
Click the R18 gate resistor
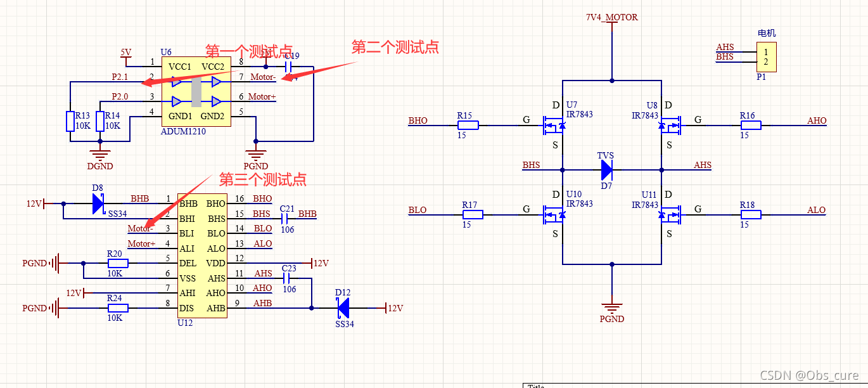[750, 214]
